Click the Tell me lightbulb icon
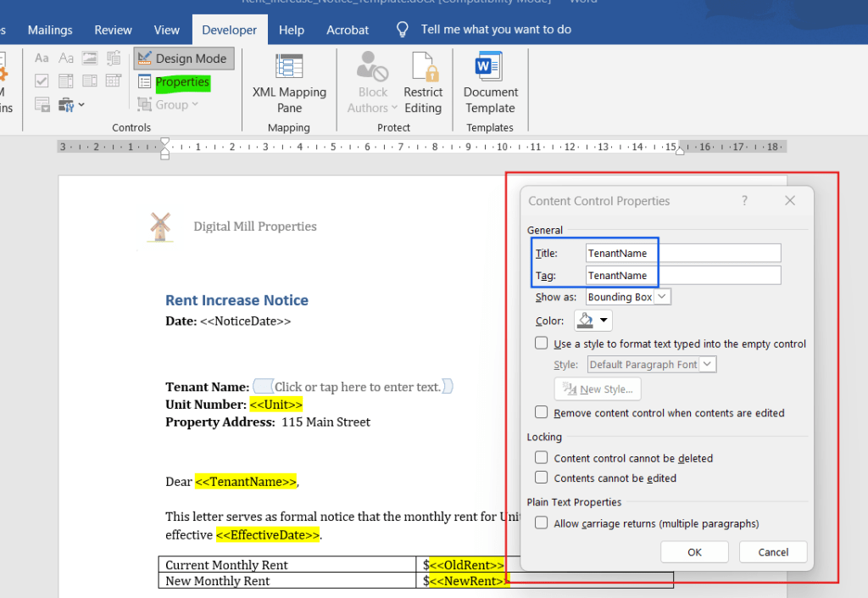Screen dimensions: 868x598 point(403,30)
